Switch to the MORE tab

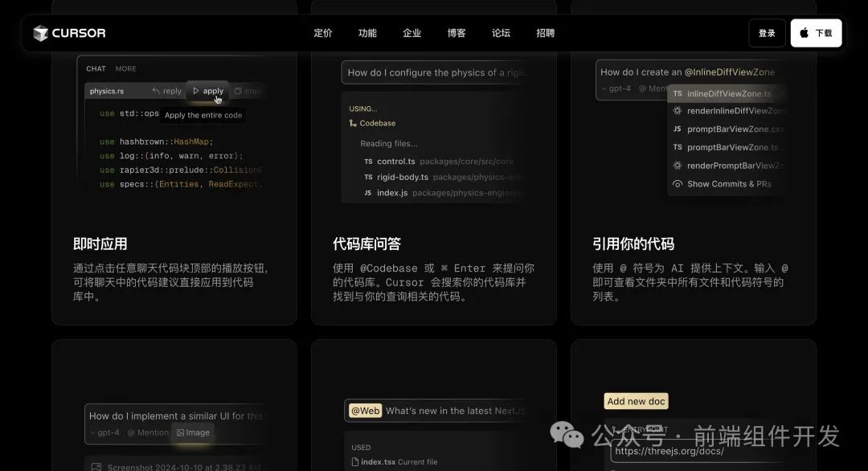tap(125, 68)
